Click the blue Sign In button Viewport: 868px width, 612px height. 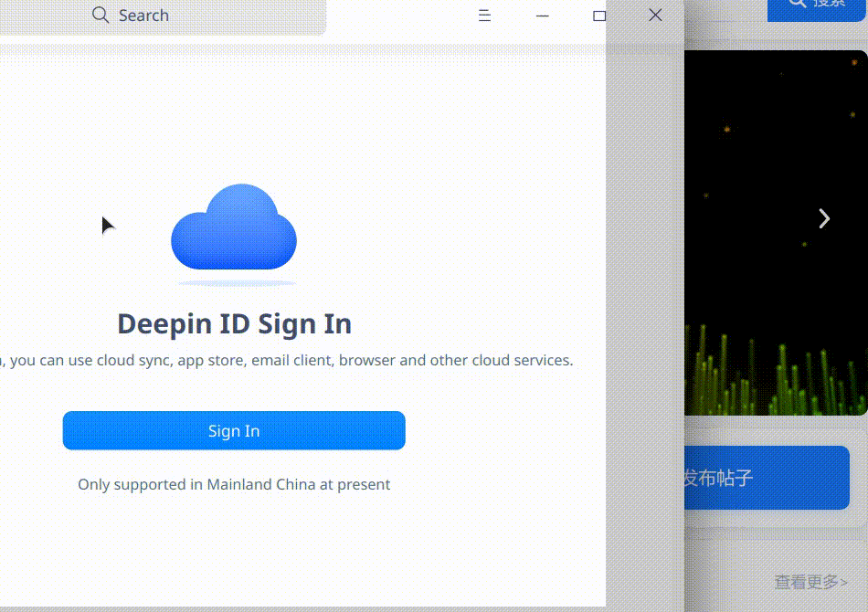[234, 430]
